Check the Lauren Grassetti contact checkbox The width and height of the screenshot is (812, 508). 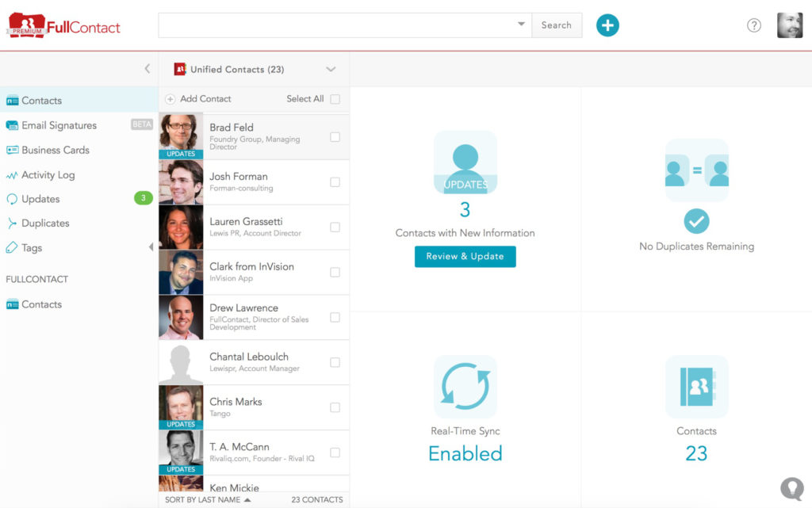[x=335, y=227]
